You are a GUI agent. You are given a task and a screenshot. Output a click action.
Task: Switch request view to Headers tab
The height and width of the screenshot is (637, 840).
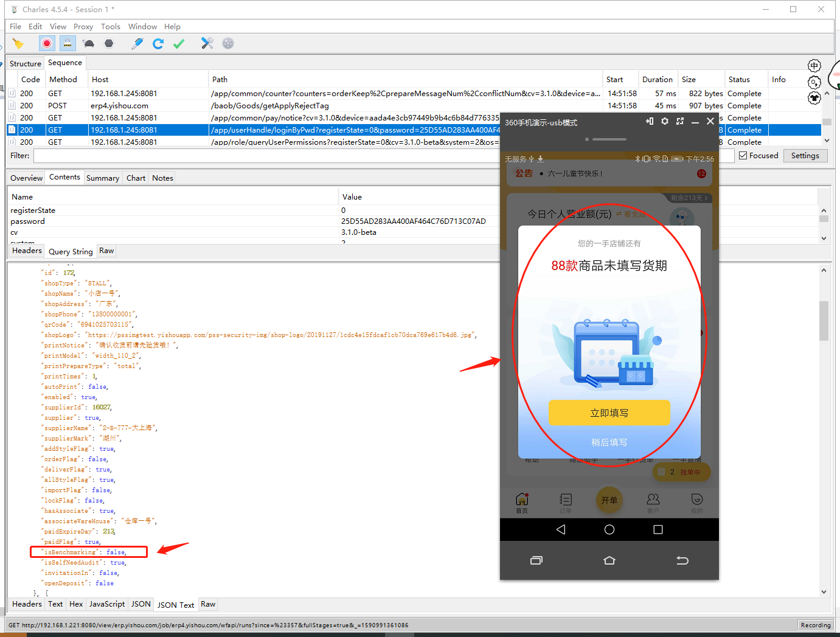(27, 251)
